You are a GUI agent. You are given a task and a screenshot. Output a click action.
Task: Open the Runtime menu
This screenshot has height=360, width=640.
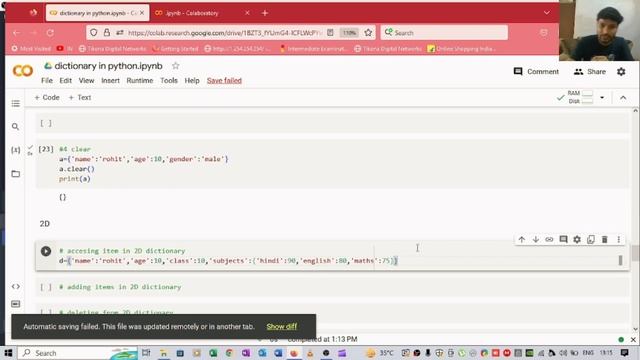click(x=140, y=80)
